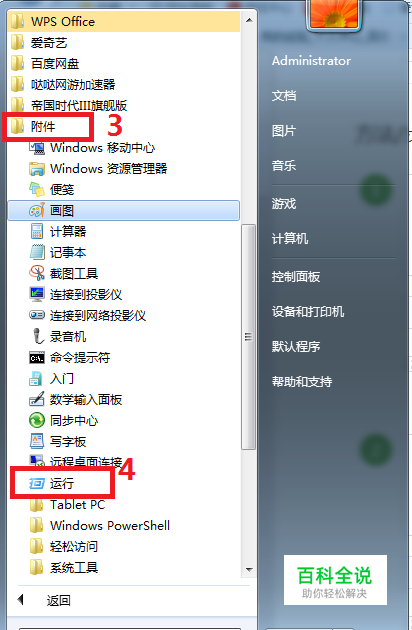412x630 pixels.
Task: Open 设备和打印机 menu entry
Action: (308, 312)
